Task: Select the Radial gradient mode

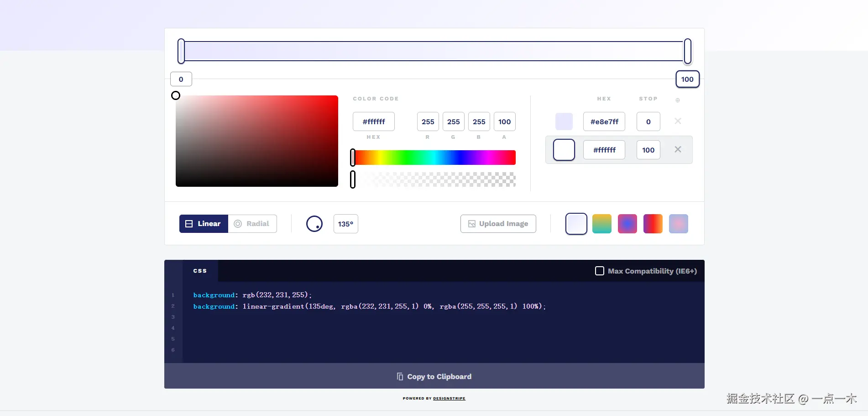Action: point(252,224)
